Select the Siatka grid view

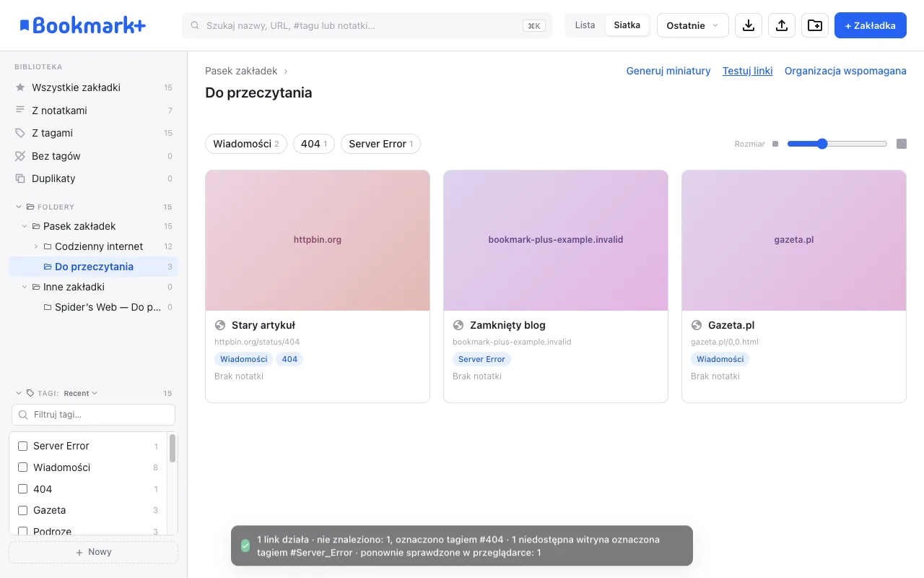click(627, 25)
